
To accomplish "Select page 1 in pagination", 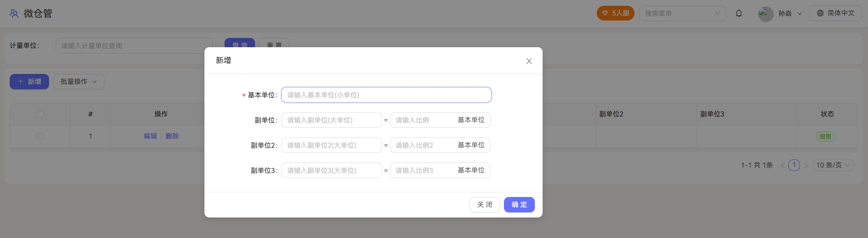I will tap(794, 165).
